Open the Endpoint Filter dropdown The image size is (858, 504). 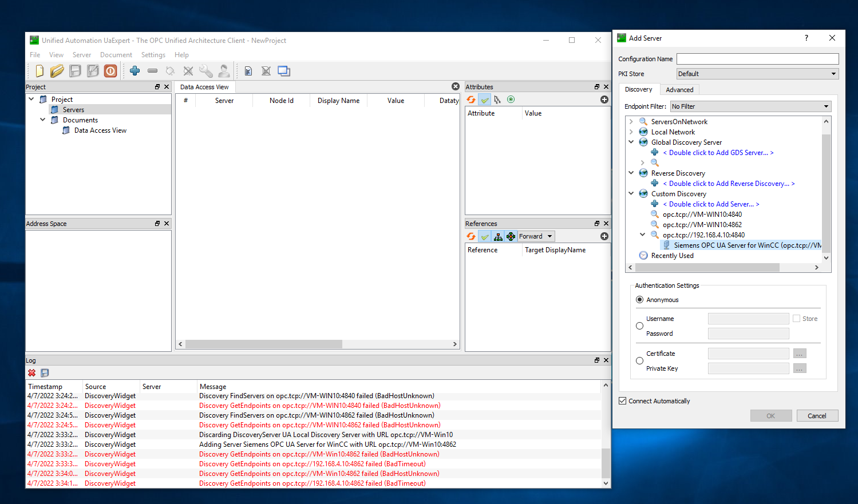(750, 106)
